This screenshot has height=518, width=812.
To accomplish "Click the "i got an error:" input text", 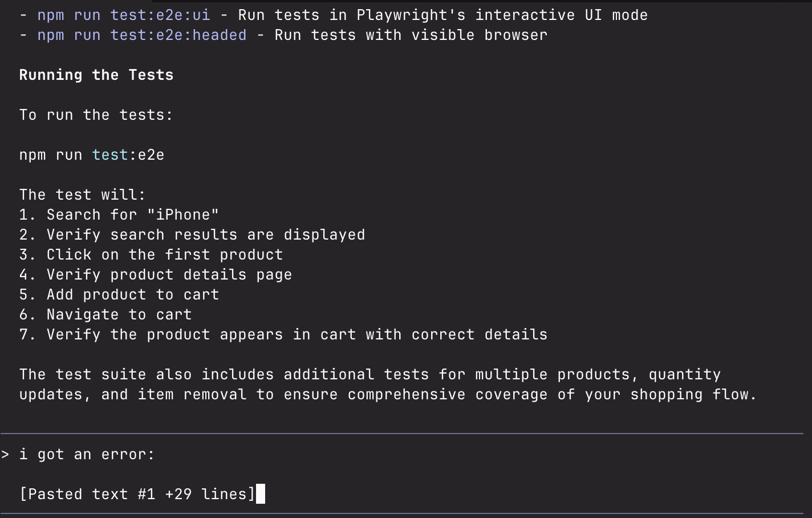I will (x=87, y=454).
